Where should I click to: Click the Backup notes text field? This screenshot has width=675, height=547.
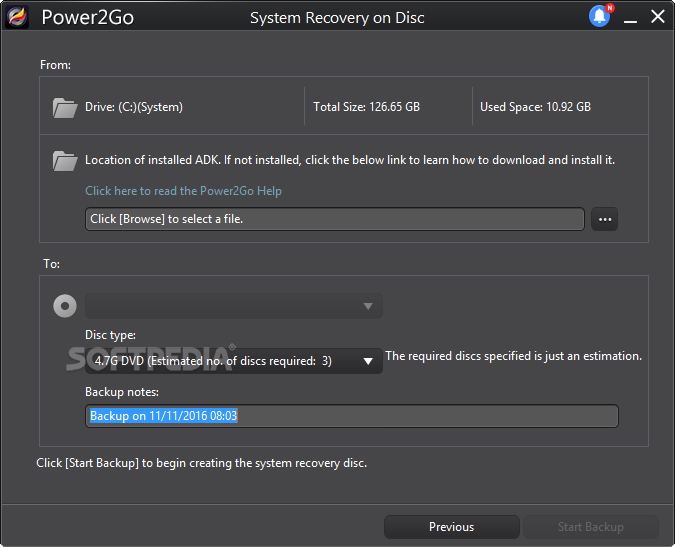click(352, 416)
